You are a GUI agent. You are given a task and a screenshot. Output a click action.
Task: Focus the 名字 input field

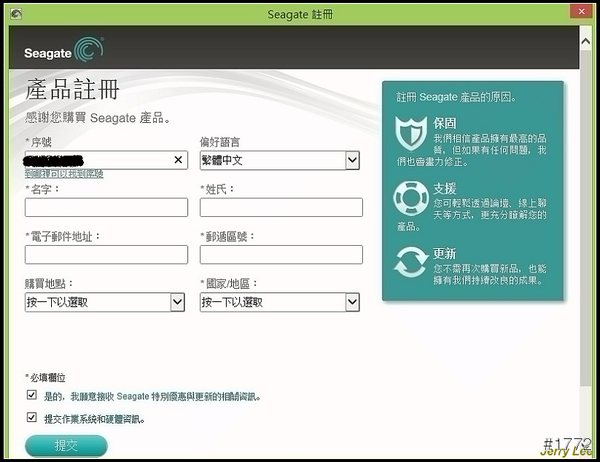pos(106,207)
